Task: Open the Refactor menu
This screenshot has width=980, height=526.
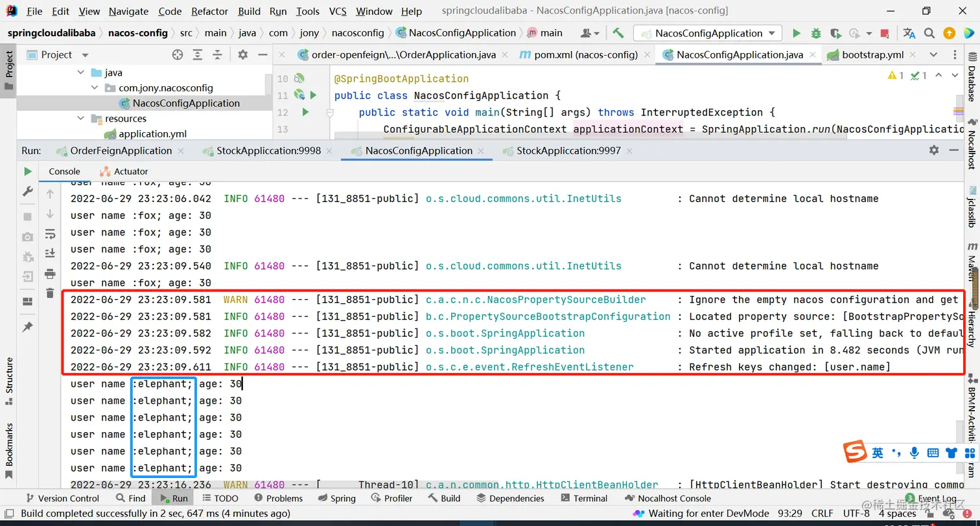Action: tap(210, 11)
